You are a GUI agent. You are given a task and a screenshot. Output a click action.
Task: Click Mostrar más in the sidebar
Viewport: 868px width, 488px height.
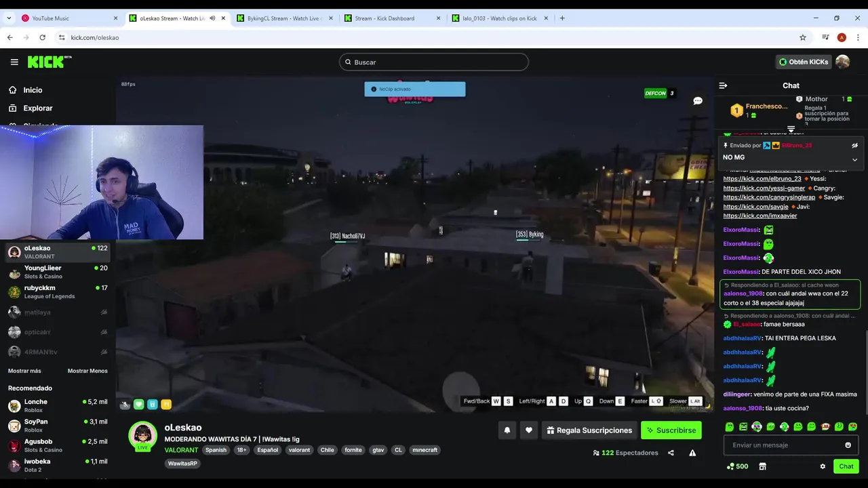(24, 371)
